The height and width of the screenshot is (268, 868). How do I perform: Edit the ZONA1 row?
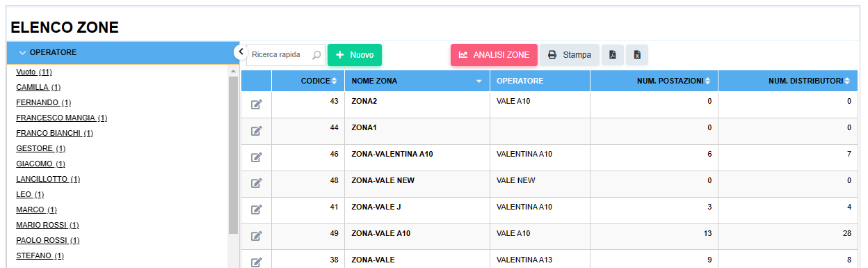pyautogui.click(x=256, y=131)
